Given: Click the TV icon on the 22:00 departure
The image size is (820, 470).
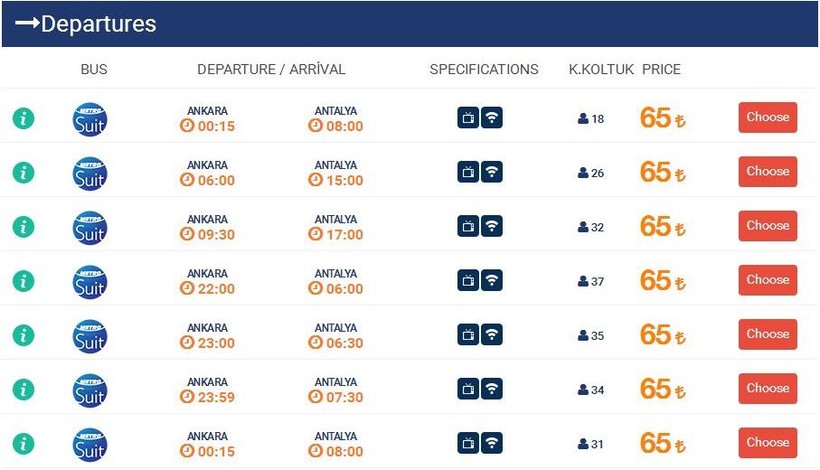Looking at the screenshot, I should (x=468, y=280).
